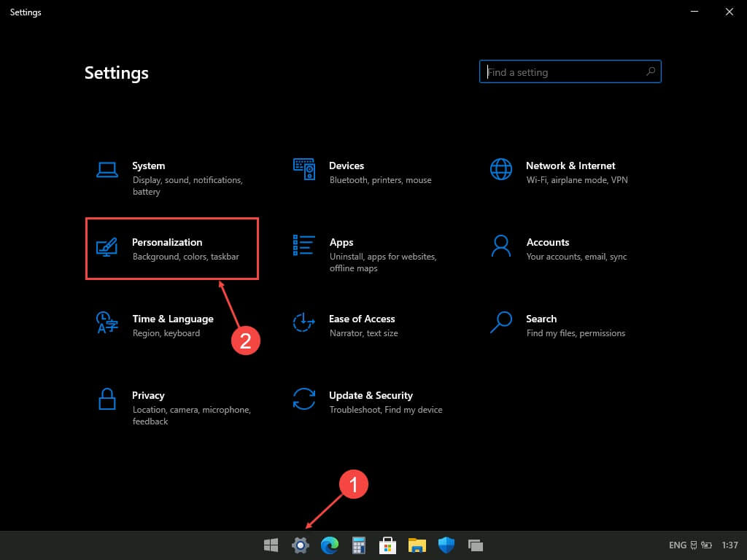
Task: Click the battery status tray icon
Action: click(x=706, y=545)
